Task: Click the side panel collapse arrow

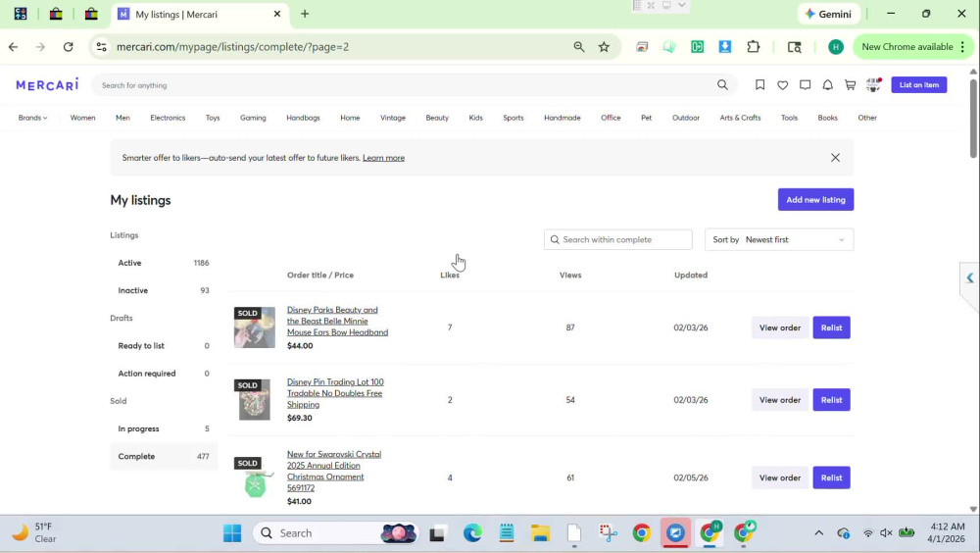Action: (970, 277)
